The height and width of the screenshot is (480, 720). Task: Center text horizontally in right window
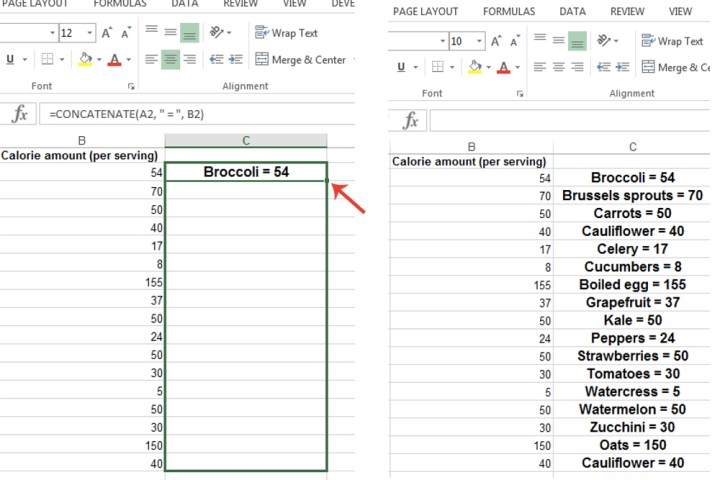pyautogui.click(x=559, y=67)
